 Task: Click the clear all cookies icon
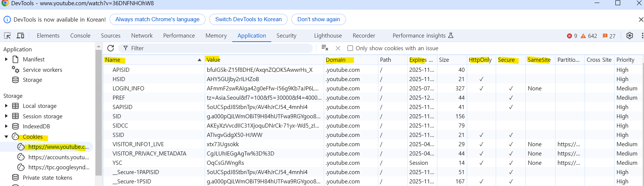(x=325, y=48)
